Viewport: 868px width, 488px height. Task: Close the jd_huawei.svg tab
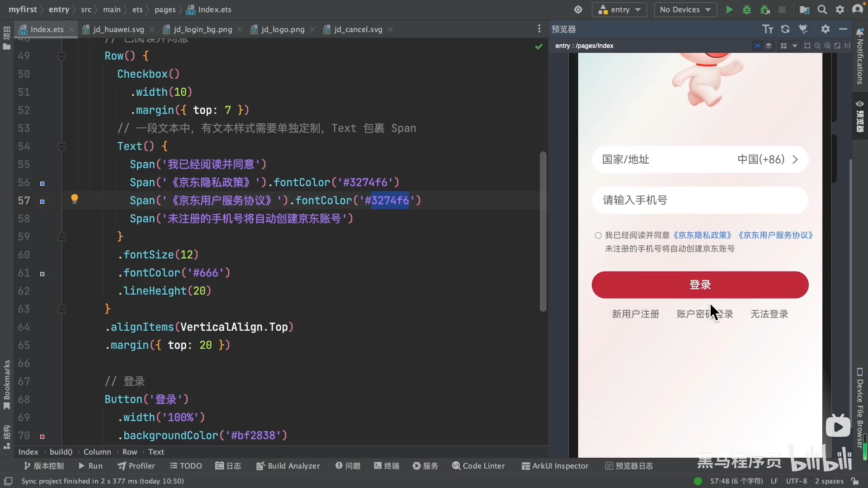152,29
